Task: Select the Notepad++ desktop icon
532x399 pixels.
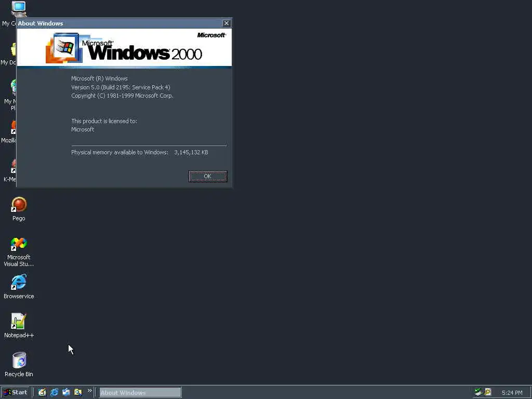Action: [19, 326]
